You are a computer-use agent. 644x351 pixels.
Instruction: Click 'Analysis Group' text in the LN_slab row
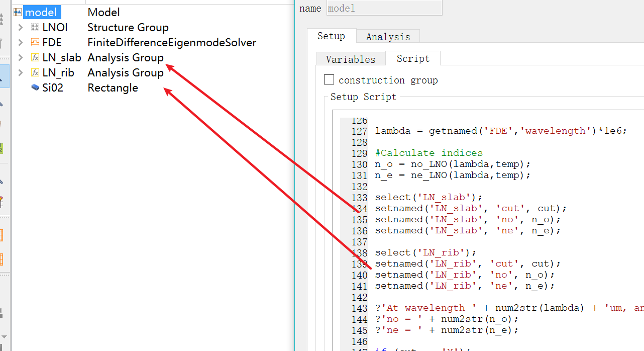pyautogui.click(x=126, y=57)
